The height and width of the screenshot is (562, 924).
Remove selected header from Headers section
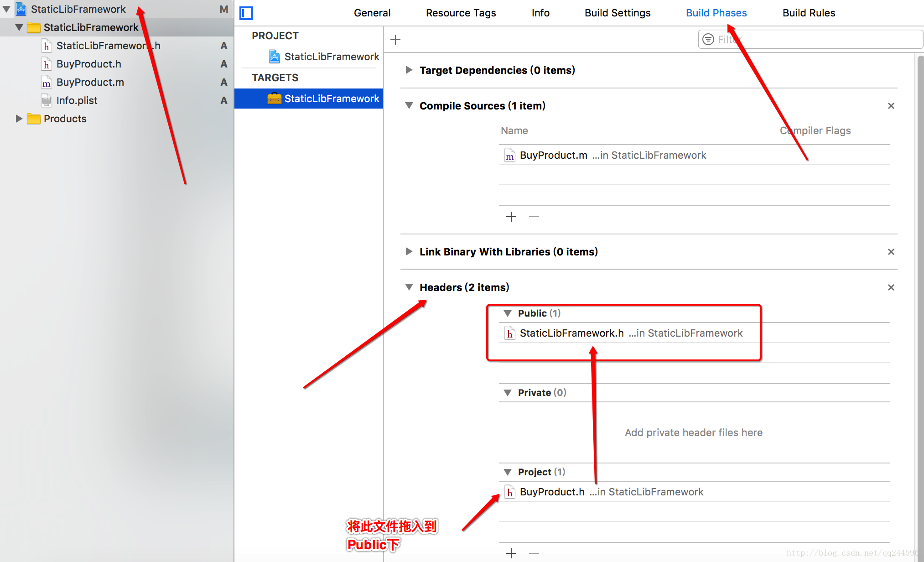point(534,553)
